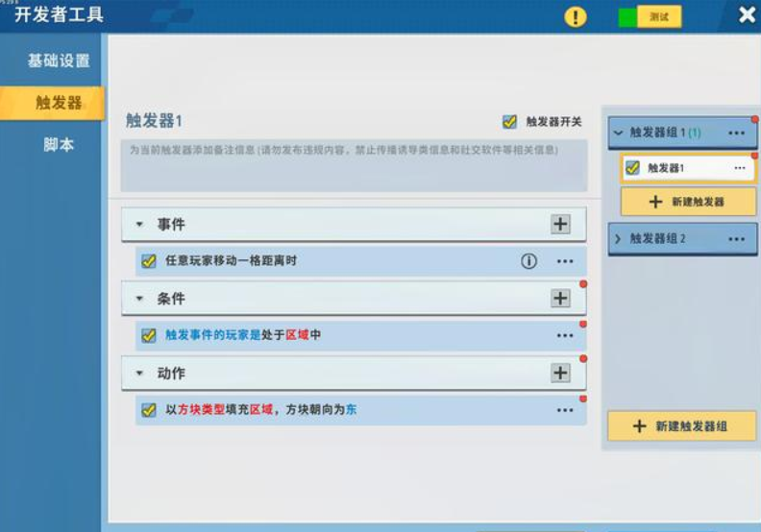Expand 触发器组 2
The image size is (761, 532).
[618, 239]
